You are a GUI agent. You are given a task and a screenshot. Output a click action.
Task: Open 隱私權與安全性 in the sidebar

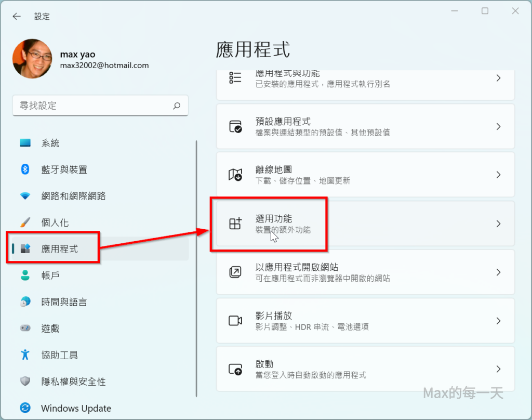[x=73, y=382]
